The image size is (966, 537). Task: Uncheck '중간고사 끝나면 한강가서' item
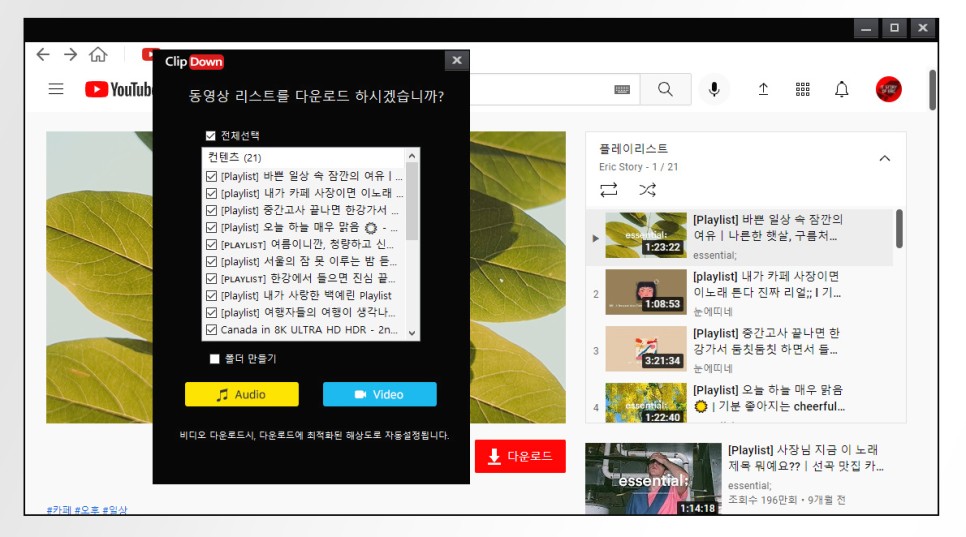click(x=211, y=211)
